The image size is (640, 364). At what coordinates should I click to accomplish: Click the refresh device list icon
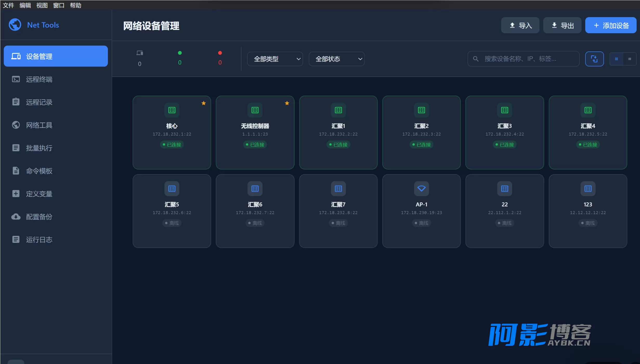[x=595, y=59]
